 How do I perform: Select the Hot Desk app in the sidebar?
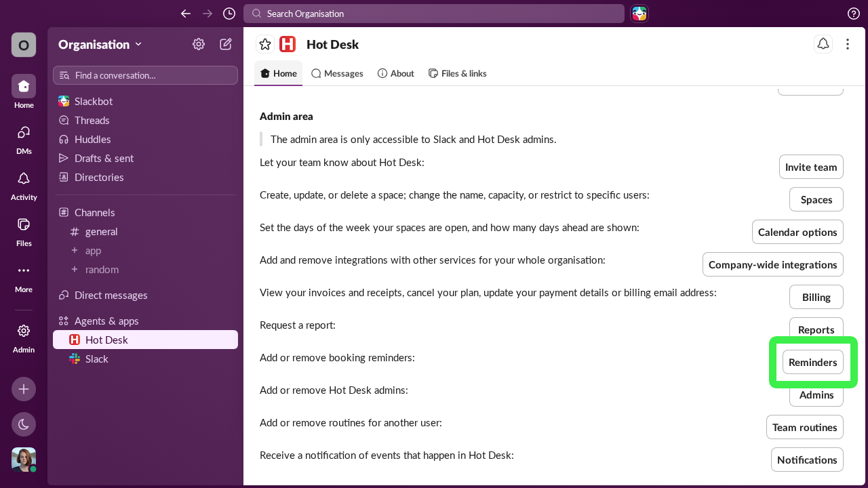(145, 340)
